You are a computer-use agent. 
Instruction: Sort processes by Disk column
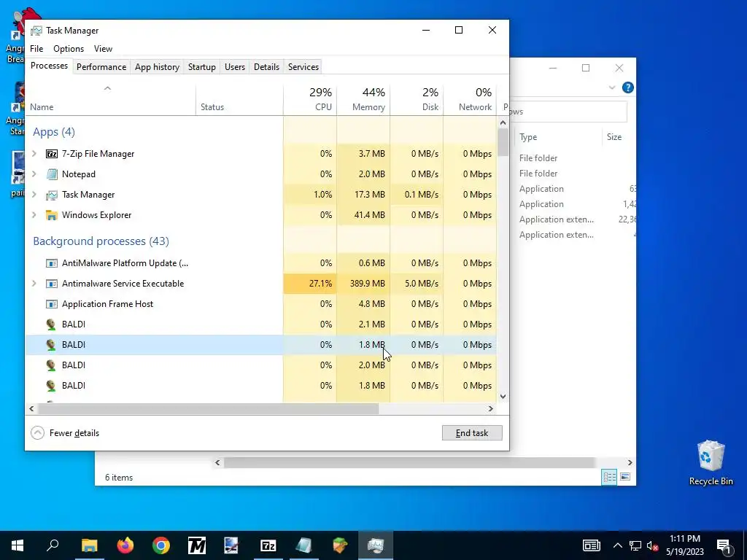(x=417, y=99)
